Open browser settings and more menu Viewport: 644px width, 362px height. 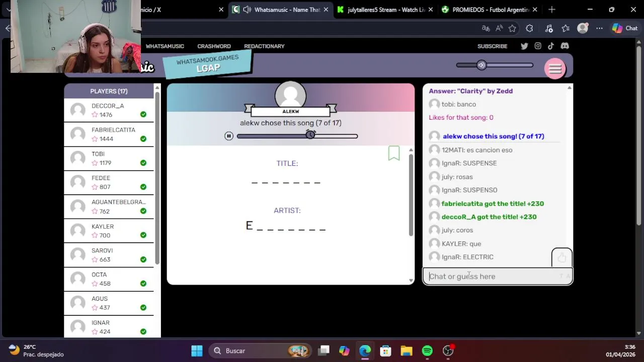[599, 28]
